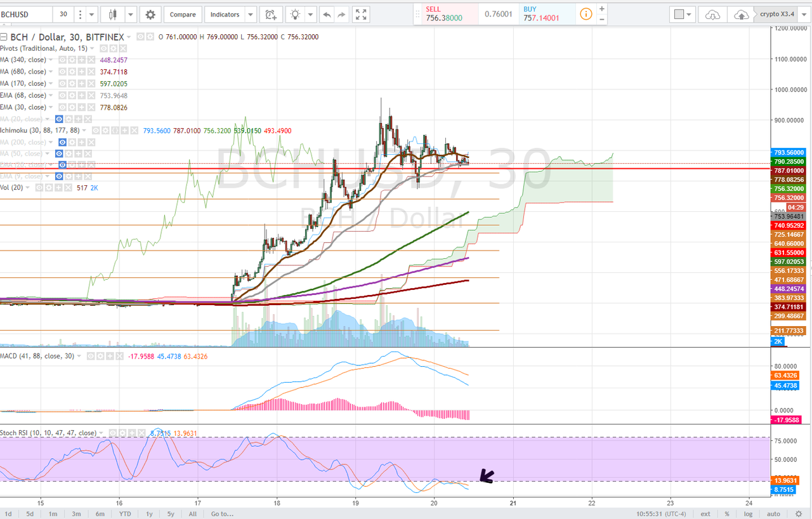Toggle log scale on the price axis
This screenshot has width=812, height=519.
click(749, 514)
